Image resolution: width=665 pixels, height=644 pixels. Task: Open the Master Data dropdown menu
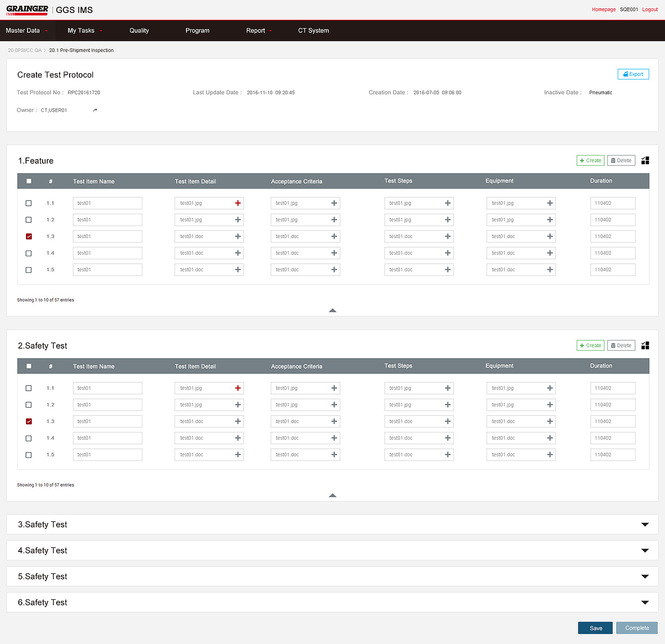pyautogui.click(x=27, y=31)
